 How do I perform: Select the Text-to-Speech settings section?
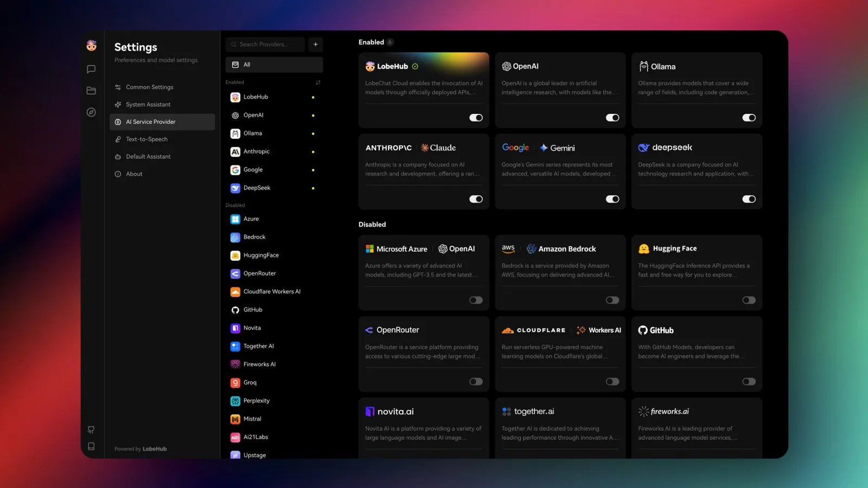click(146, 139)
